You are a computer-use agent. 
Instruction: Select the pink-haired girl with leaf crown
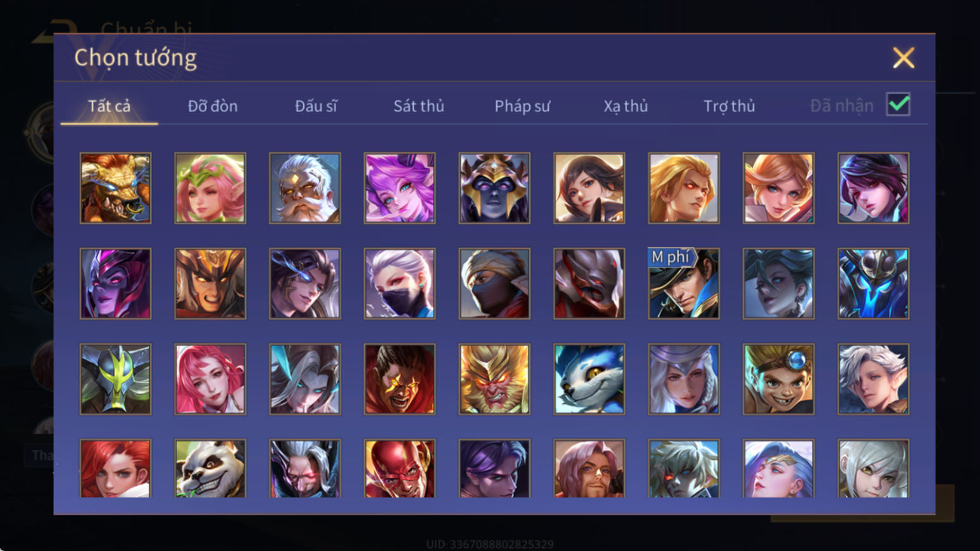[210, 188]
